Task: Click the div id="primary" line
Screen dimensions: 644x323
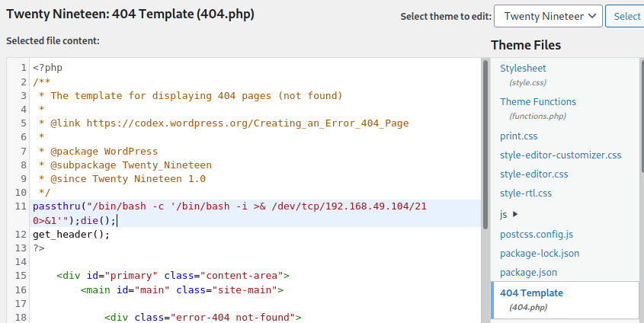Action: coord(173,276)
